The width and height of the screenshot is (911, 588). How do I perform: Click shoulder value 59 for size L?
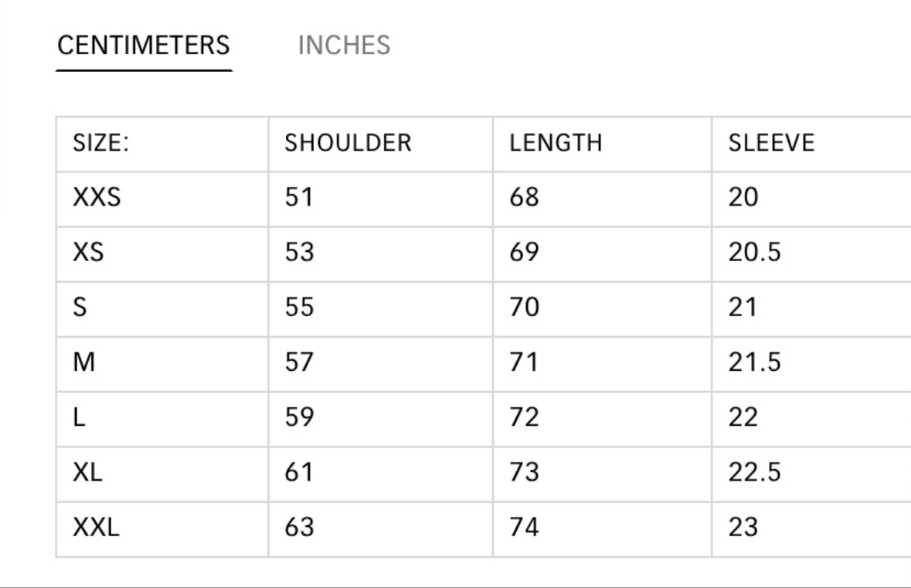click(299, 417)
